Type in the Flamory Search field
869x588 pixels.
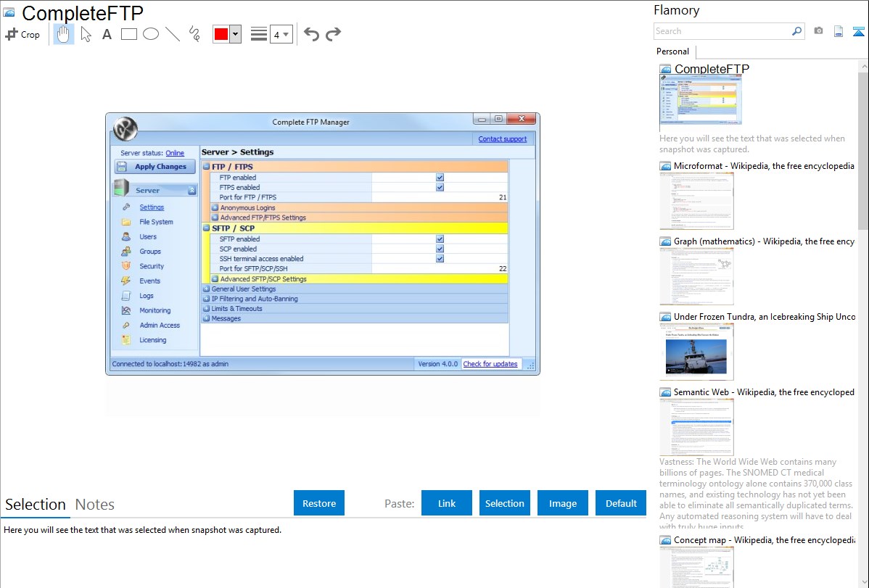723,31
